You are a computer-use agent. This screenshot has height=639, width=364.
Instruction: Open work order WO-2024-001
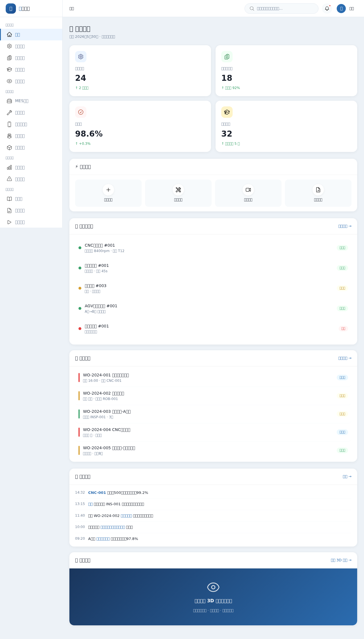coord(213,378)
